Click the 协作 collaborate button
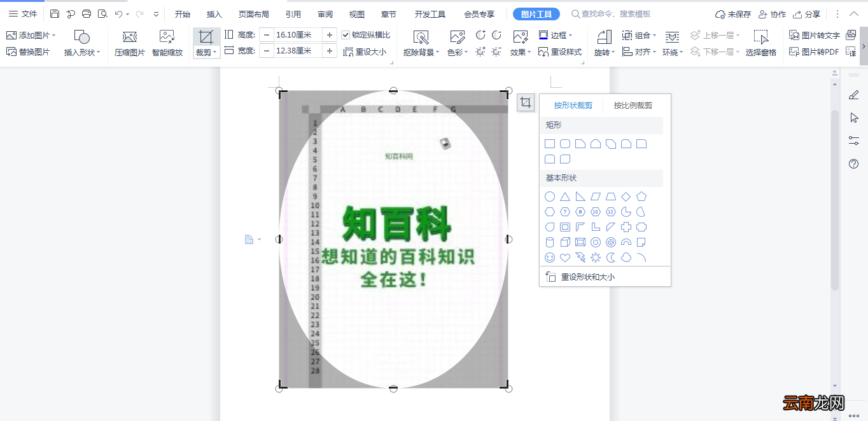Screen dimensions: 868x421 tap(772, 14)
